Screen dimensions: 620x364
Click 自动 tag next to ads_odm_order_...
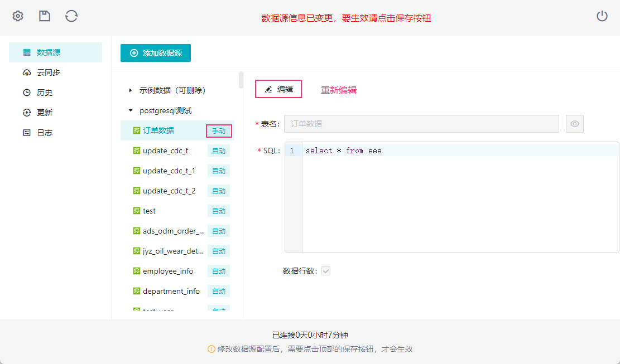coord(219,231)
